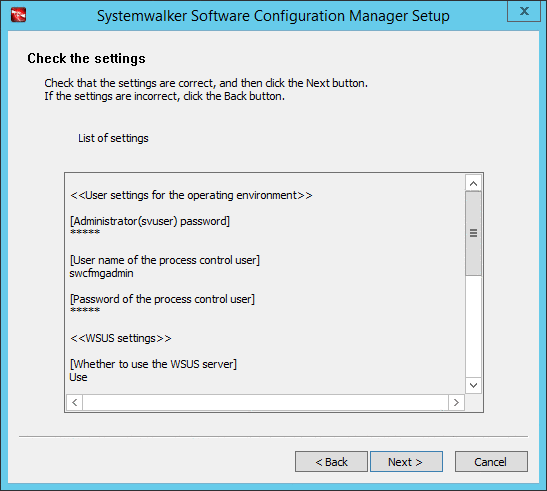Click the settings list scroll-down arrow
547x491 pixels.
[473, 385]
